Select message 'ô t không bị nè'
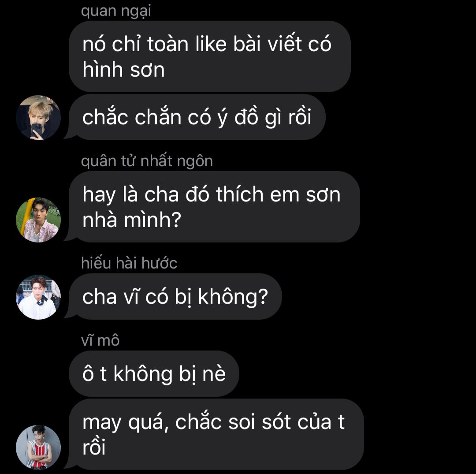This screenshot has height=474, width=476. pos(154,373)
